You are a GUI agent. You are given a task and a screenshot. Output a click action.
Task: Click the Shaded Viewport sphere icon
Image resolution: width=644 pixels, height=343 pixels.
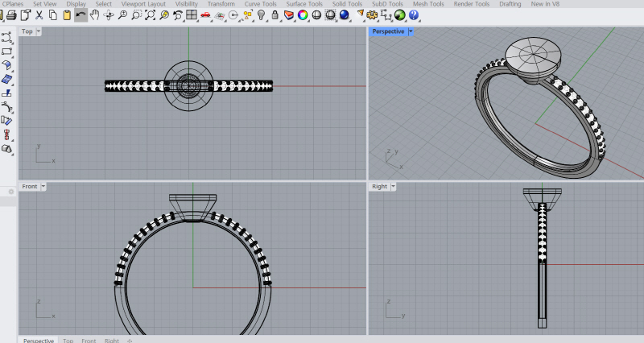click(316, 15)
